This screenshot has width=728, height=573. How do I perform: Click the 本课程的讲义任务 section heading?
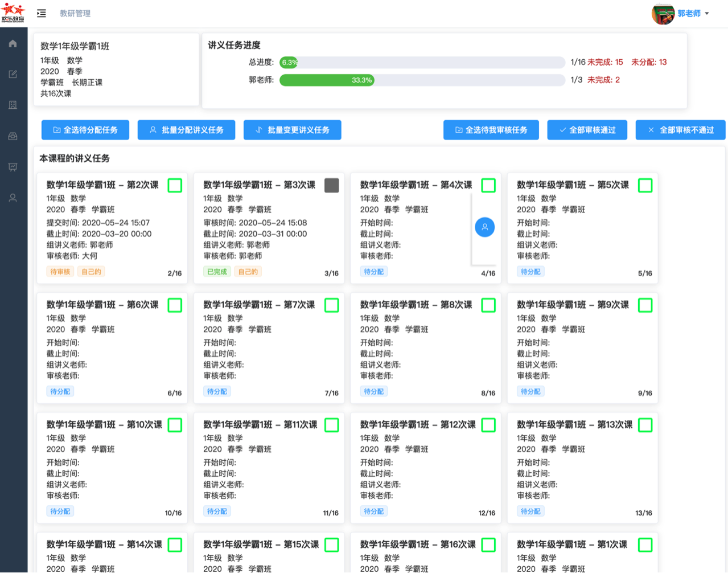(x=75, y=158)
